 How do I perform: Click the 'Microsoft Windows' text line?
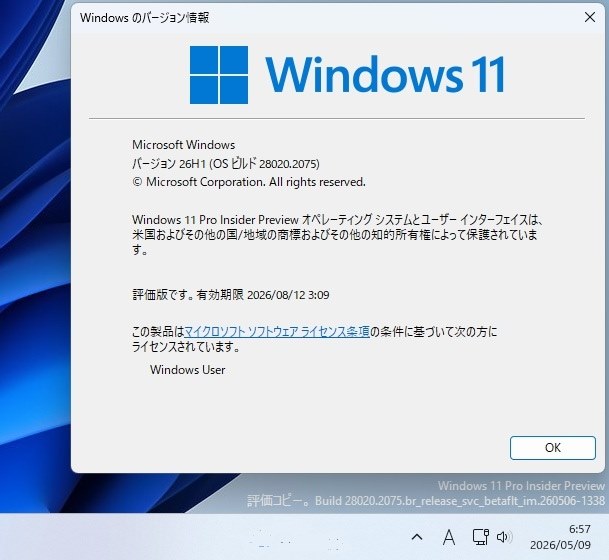coord(183,145)
